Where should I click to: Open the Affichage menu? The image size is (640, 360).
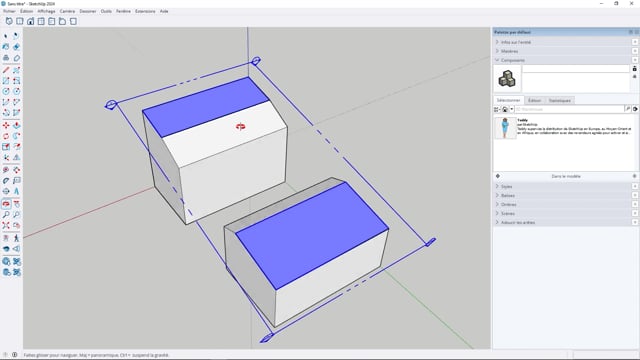(x=47, y=11)
